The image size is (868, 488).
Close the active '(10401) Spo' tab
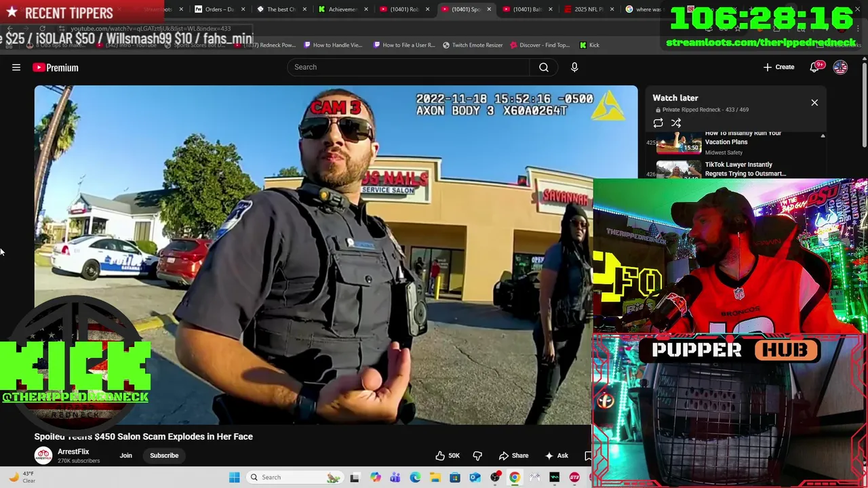(x=489, y=9)
